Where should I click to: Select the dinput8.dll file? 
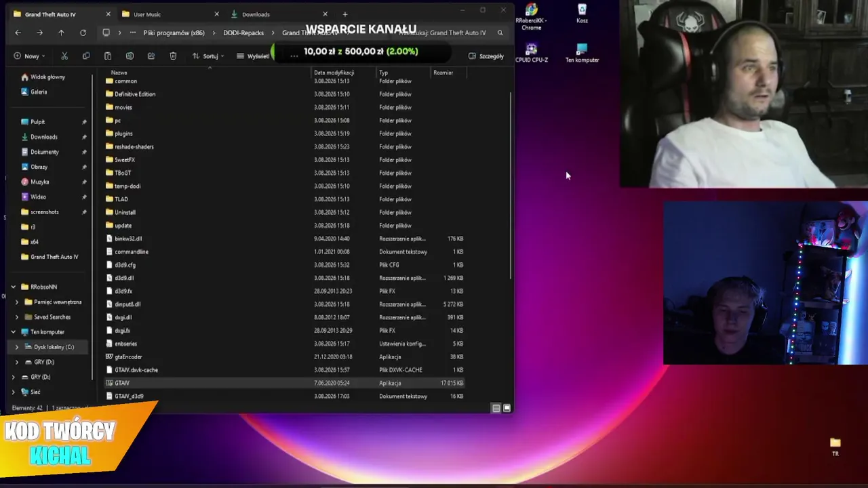coord(127,304)
